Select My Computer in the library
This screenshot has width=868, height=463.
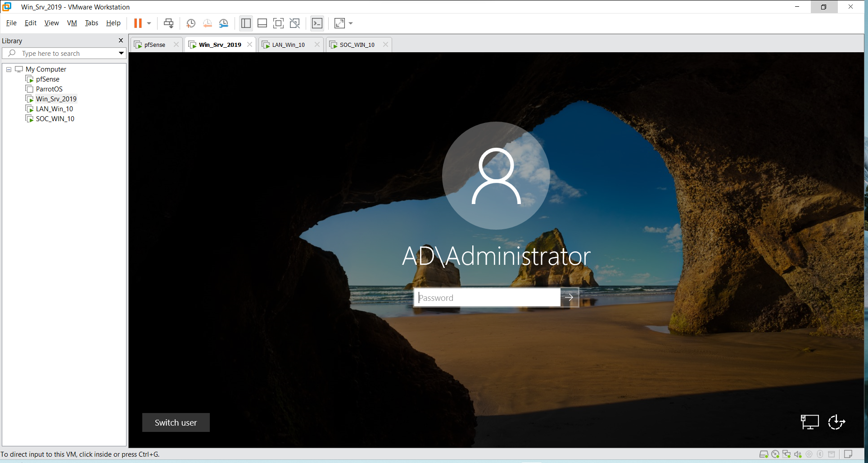click(46, 69)
